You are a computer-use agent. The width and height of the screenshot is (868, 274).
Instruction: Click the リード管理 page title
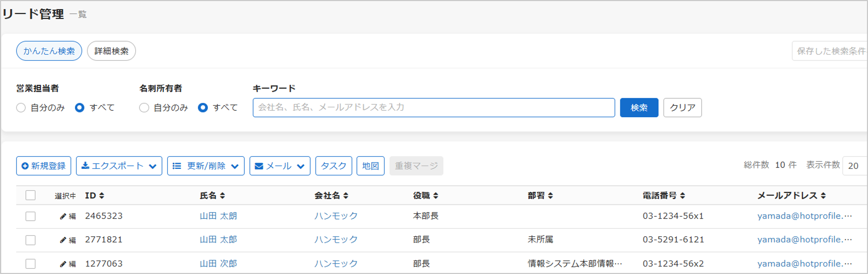[x=33, y=14]
